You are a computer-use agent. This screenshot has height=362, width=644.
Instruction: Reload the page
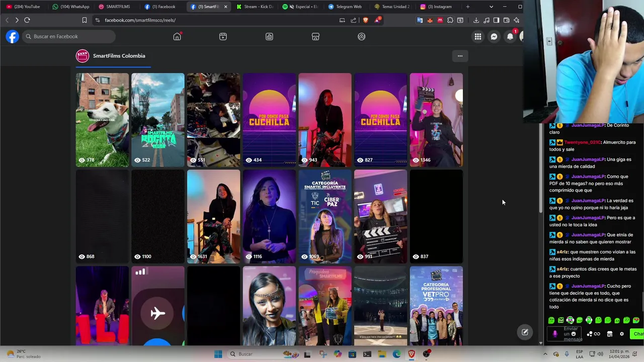(27, 20)
